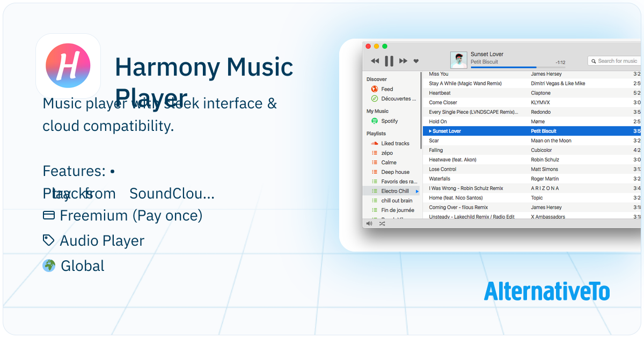This screenshot has height=338, width=644.
Task: Click the green compass icon beside Découvertes
Action: tap(375, 99)
